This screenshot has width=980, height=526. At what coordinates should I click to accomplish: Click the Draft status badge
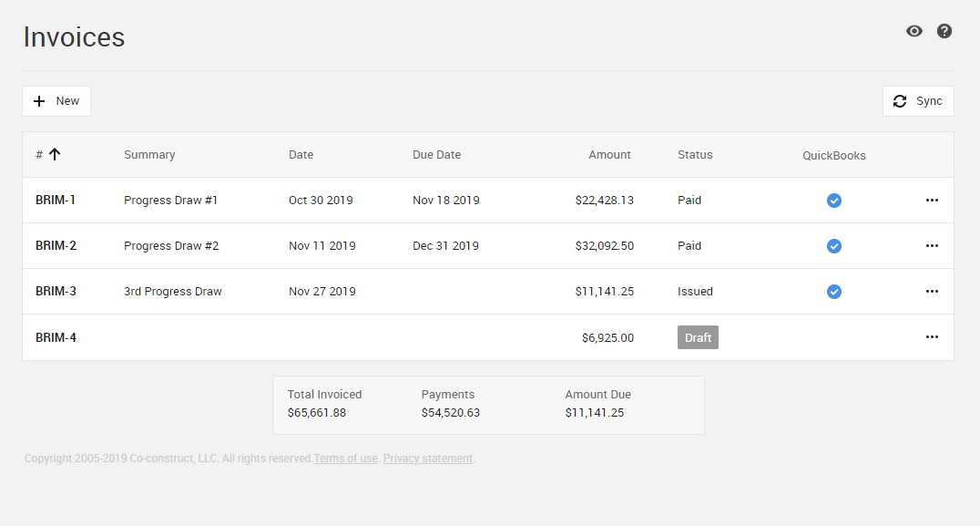(698, 337)
